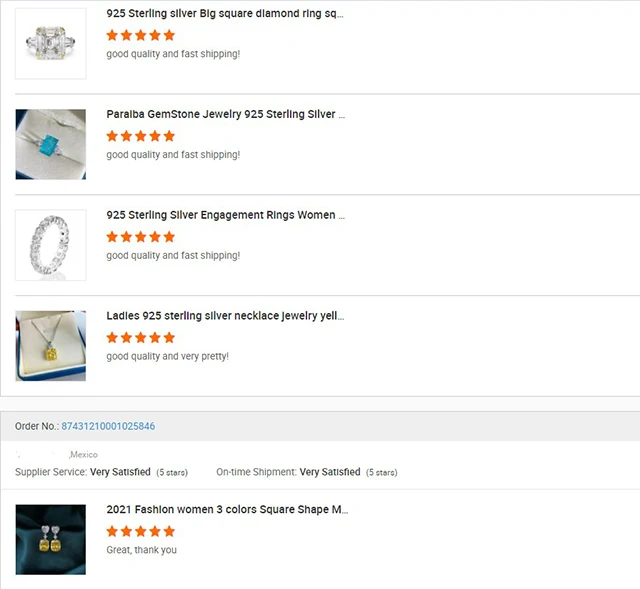Click star rating of the 2021 Fashion earrings review
Viewport: 640px width, 589px height.
click(141, 531)
